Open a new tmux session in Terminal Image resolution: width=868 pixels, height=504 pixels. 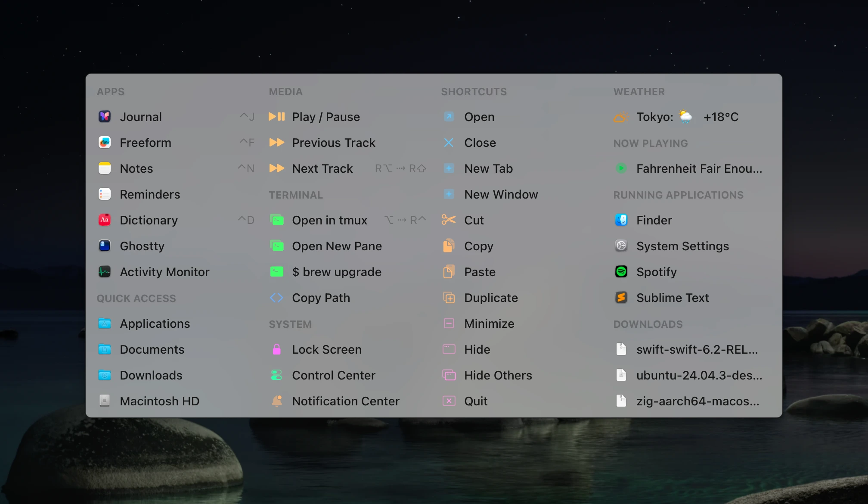point(330,220)
